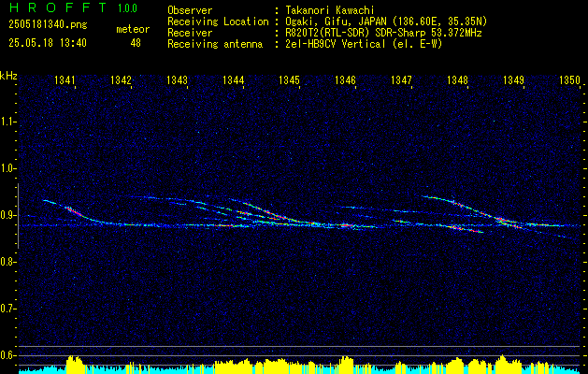This screenshot has width=588, height=374.
Task: Click the Receiver field label
Action: click(x=190, y=33)
